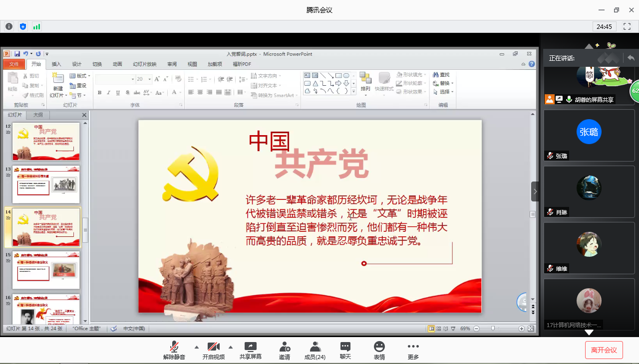Select the vertical text box shape
The height and width of the screenshot is (364, 639).
(315, 76)
